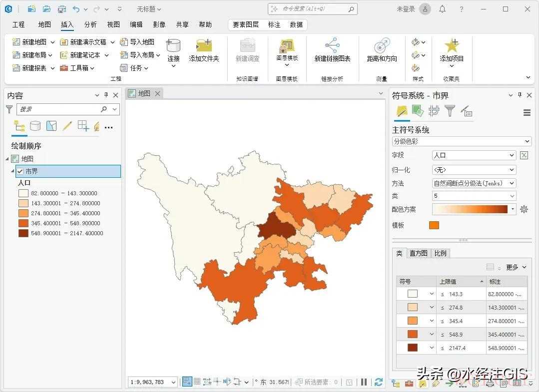Click the 更多 button in classes panel
539x392 pixels.
pyautogui.click(x=516, y=267)
